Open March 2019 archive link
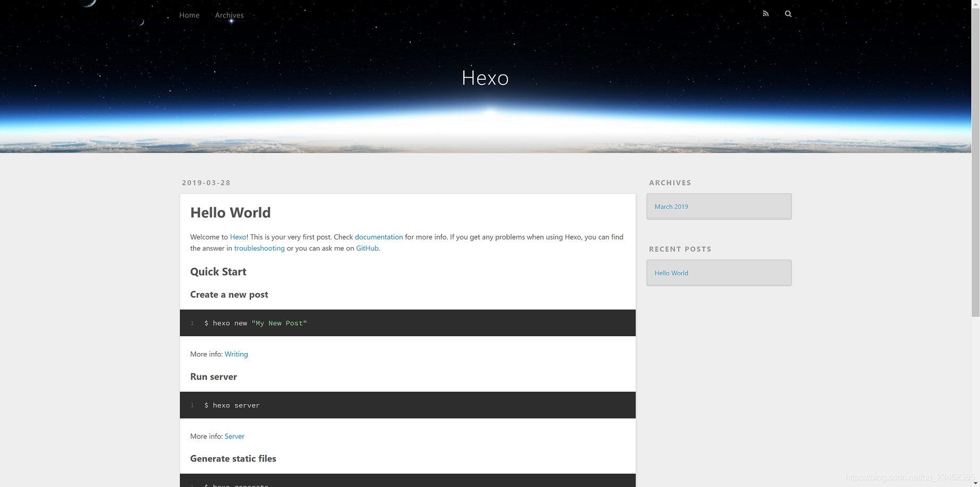 [x=671, y=207]
